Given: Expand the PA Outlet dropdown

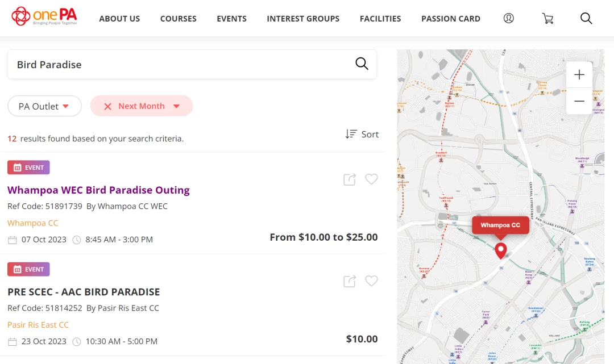Looking at the screenshot, I should point(44,106).
